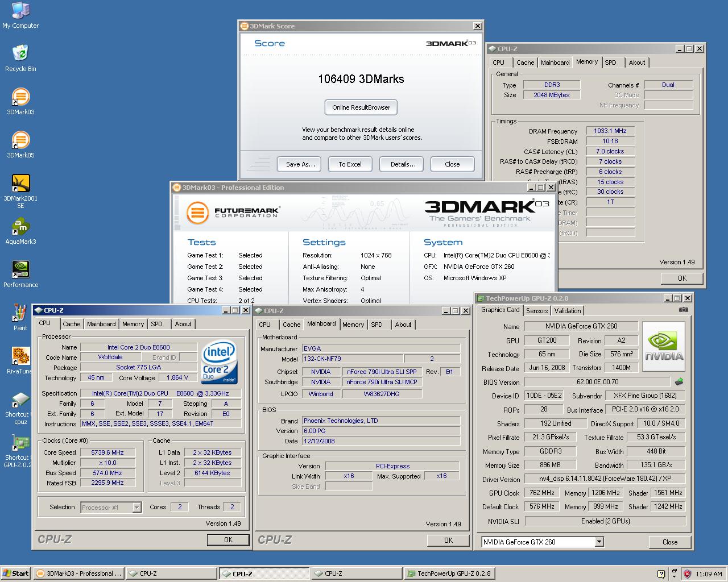Screen dimensions: 728x582
Task: Switch to Memory tab in CPU-Z processor window
Action: (x=133, y=324)
